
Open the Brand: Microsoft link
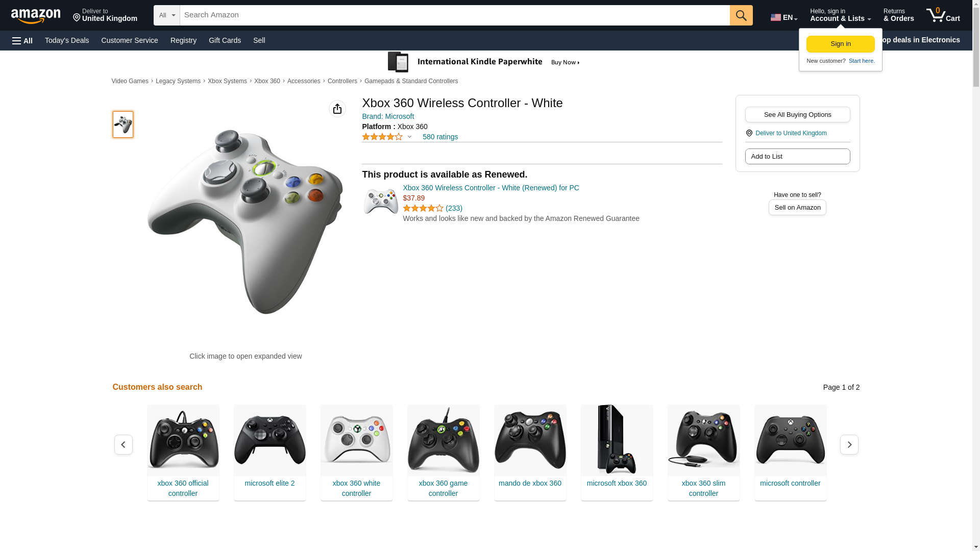[x=388, y=116]
